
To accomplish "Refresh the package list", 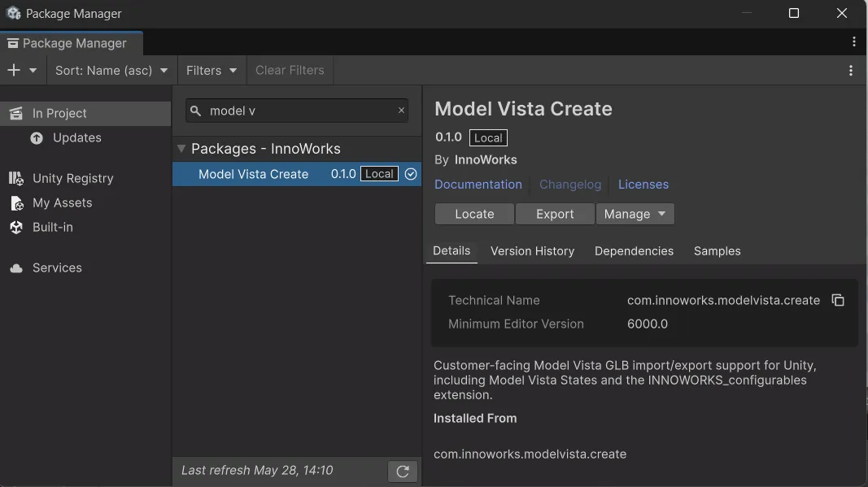I will (403, 471).
